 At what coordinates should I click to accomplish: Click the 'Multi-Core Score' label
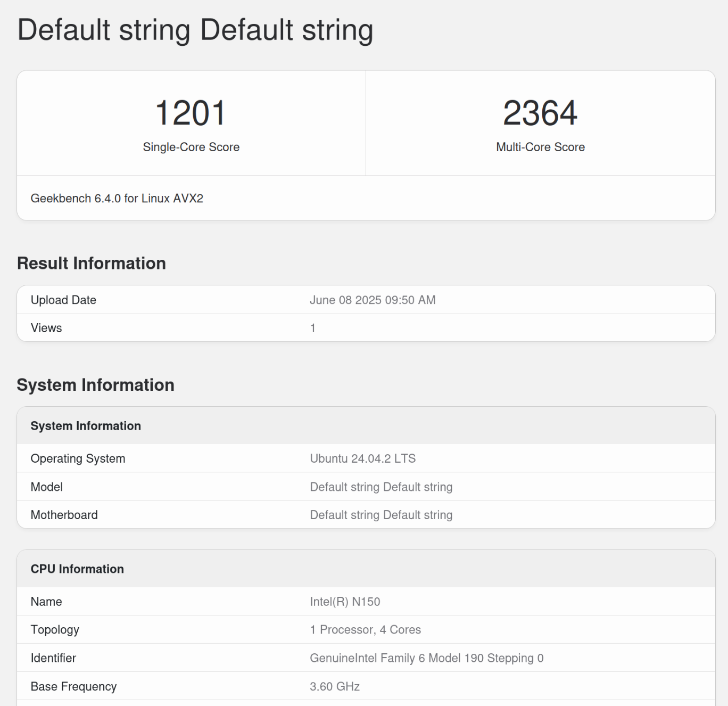point(540,147)
